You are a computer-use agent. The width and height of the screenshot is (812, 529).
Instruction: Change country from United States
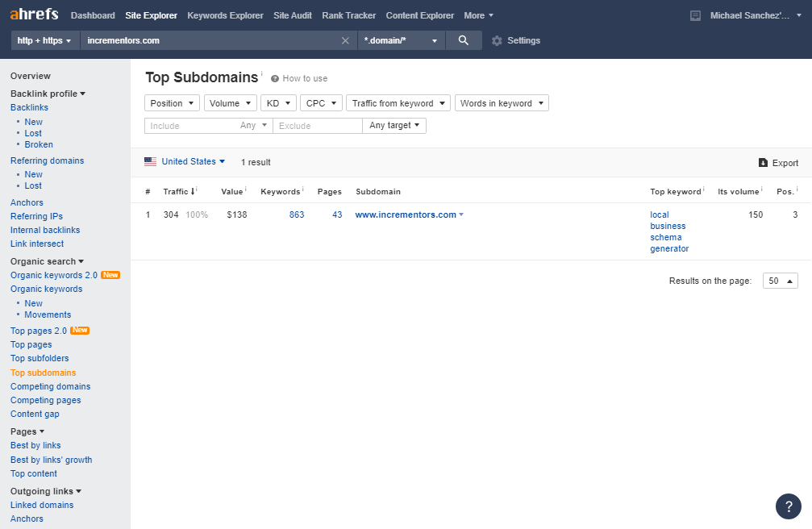tap(194, 161)
